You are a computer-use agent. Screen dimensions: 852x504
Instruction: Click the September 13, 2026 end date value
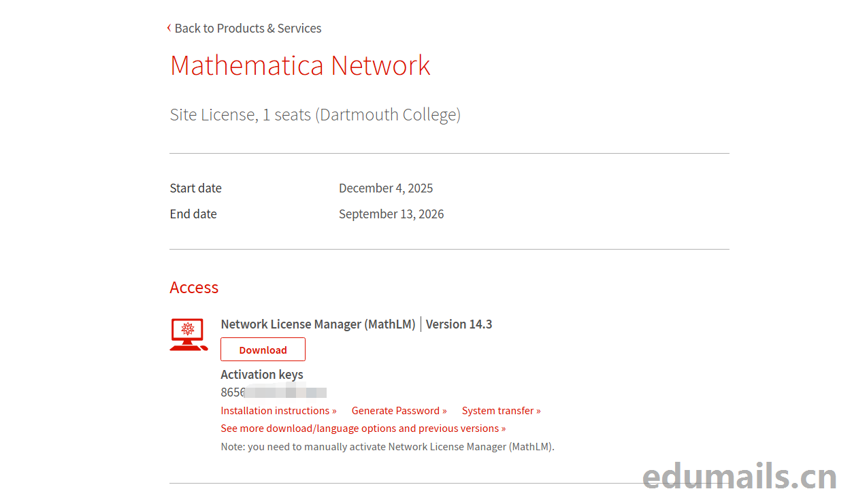point(391,214)
